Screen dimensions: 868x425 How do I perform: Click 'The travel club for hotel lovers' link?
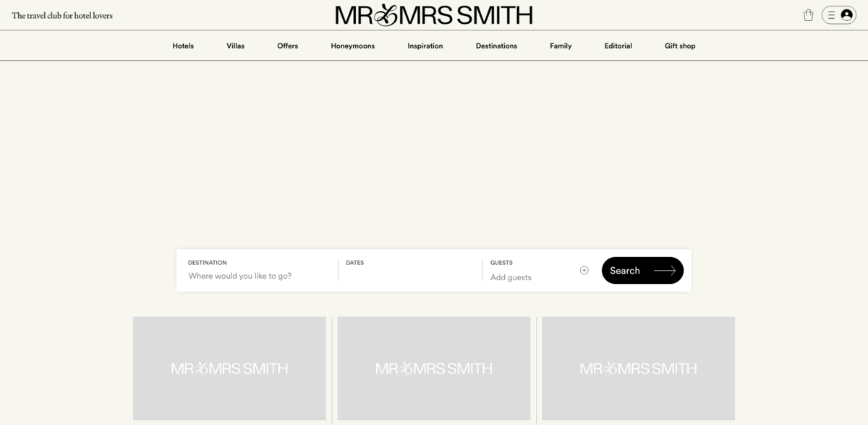click(61, 14)
